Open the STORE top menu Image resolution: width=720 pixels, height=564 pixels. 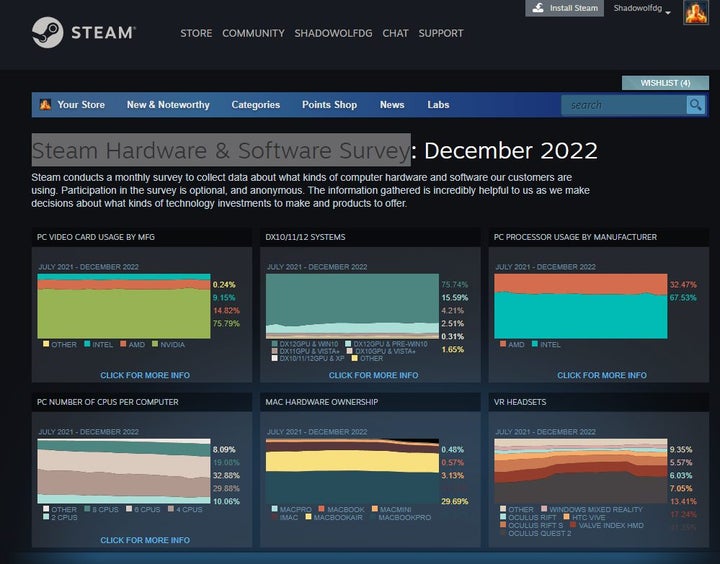(x=196, y=33)
